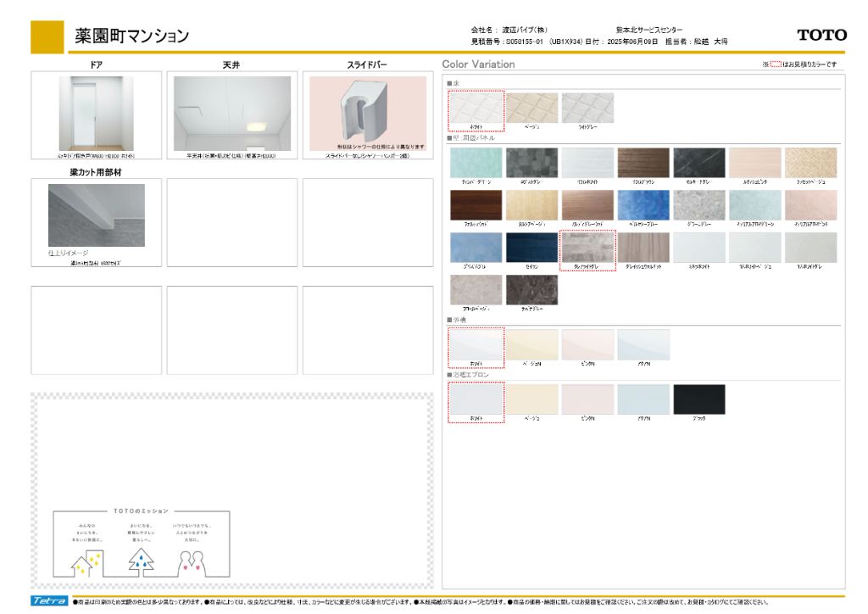This screenshot has height=614, width=868.
Task: Click the TOTO logo in the header
Action: (x=821, y=35)
